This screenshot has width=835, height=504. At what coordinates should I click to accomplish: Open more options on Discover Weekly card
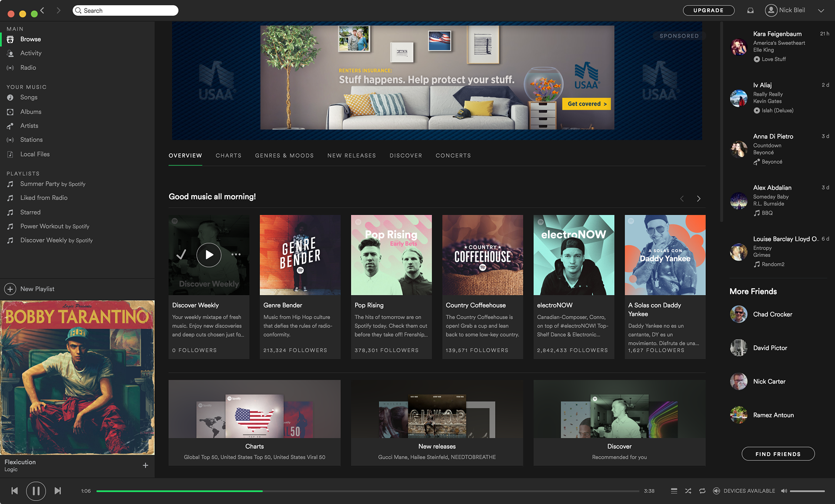tap(236, 254)
